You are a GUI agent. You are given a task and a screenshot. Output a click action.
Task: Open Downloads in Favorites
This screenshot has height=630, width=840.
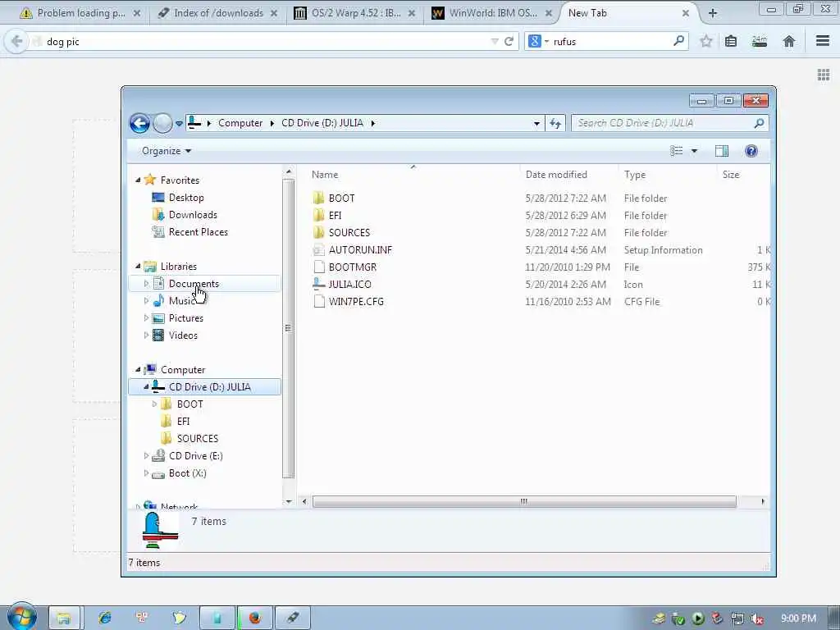(x=193, y=215)
